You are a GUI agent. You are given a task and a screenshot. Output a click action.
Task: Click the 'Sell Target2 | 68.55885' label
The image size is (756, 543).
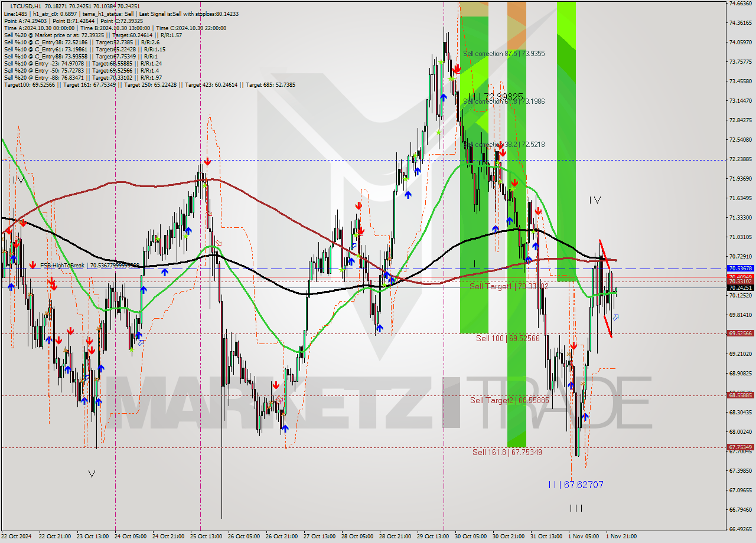tap(510, 400)
